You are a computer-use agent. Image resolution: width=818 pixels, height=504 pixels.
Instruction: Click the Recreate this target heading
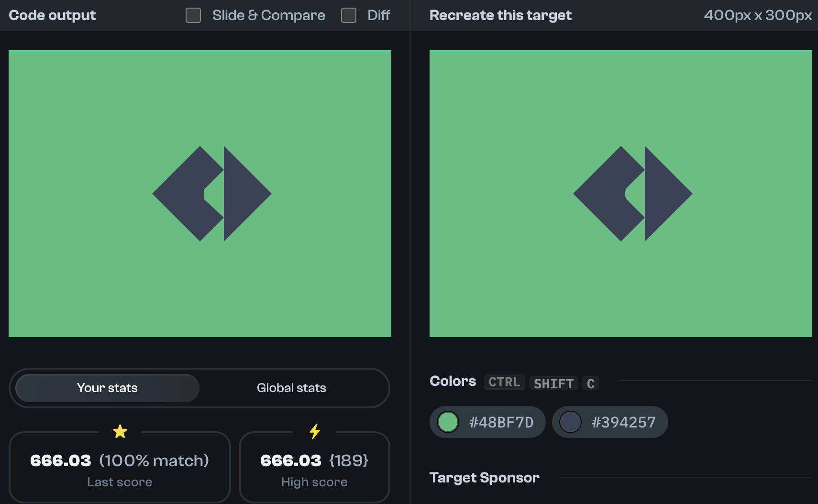point(500,15)
